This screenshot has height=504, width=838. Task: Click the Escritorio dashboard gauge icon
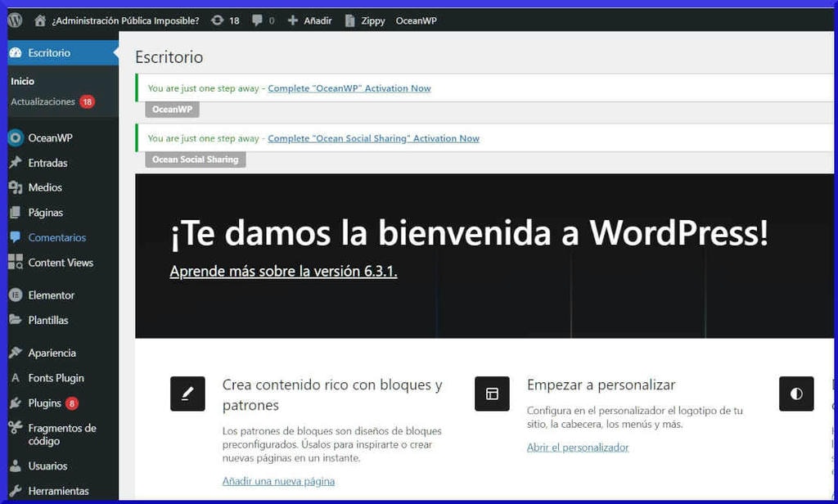pos(16,52)
